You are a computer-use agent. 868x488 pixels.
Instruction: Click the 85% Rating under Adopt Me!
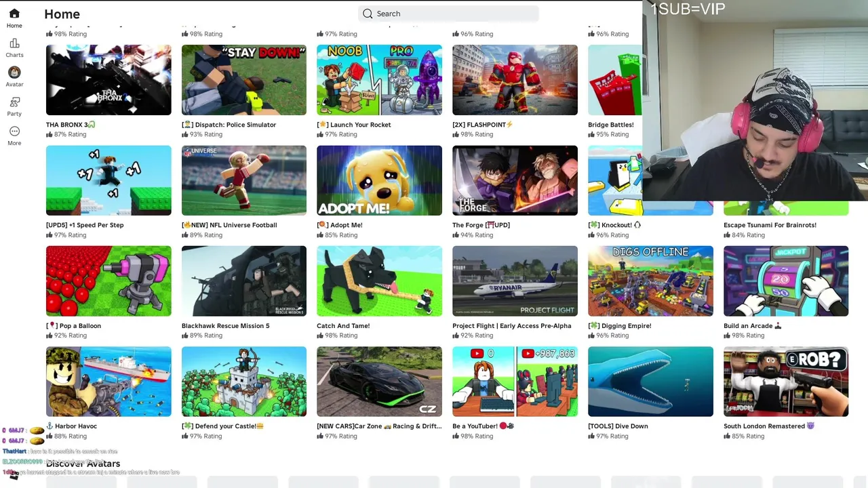337,235
